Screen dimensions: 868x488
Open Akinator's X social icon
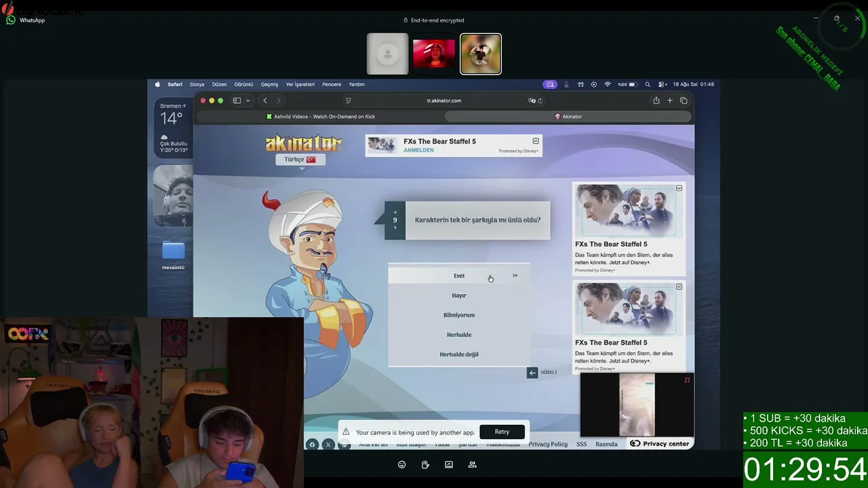328,445
